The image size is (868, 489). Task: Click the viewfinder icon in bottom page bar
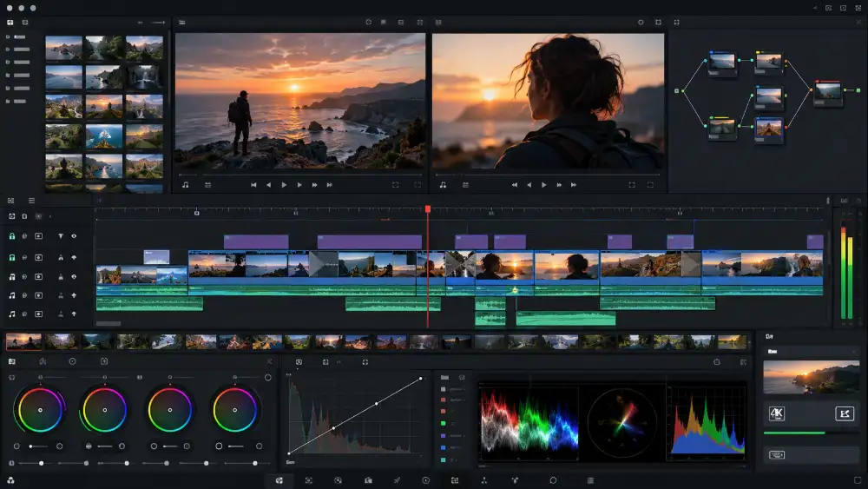click(x=309, y=480)
